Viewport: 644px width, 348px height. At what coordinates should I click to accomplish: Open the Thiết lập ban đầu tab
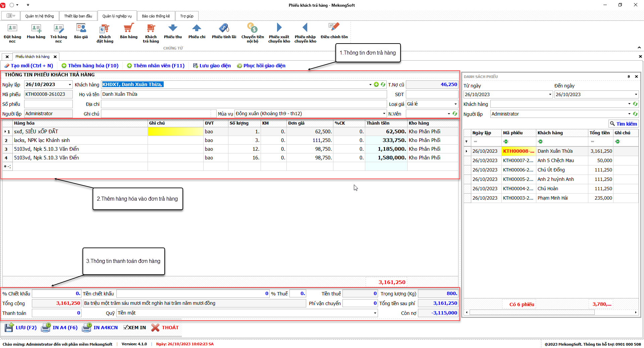[x=78, y=16]
